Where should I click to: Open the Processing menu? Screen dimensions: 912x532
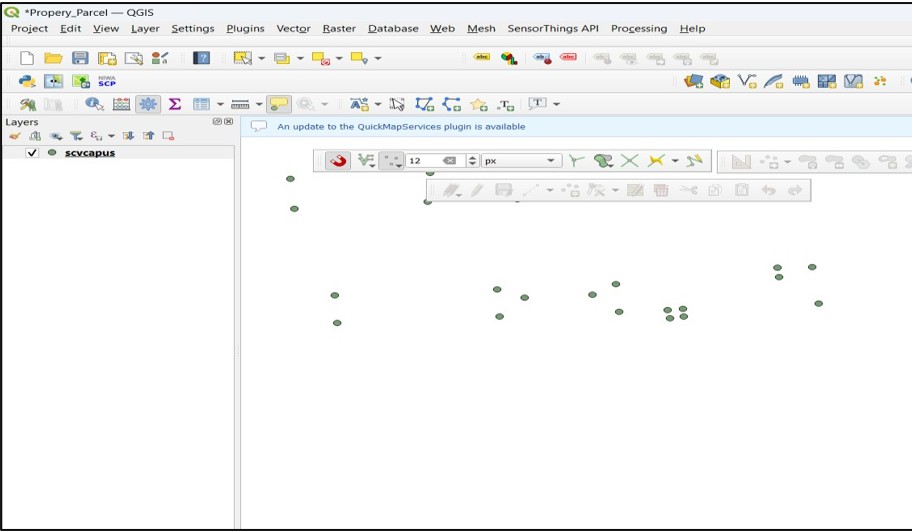coord(639,28)
